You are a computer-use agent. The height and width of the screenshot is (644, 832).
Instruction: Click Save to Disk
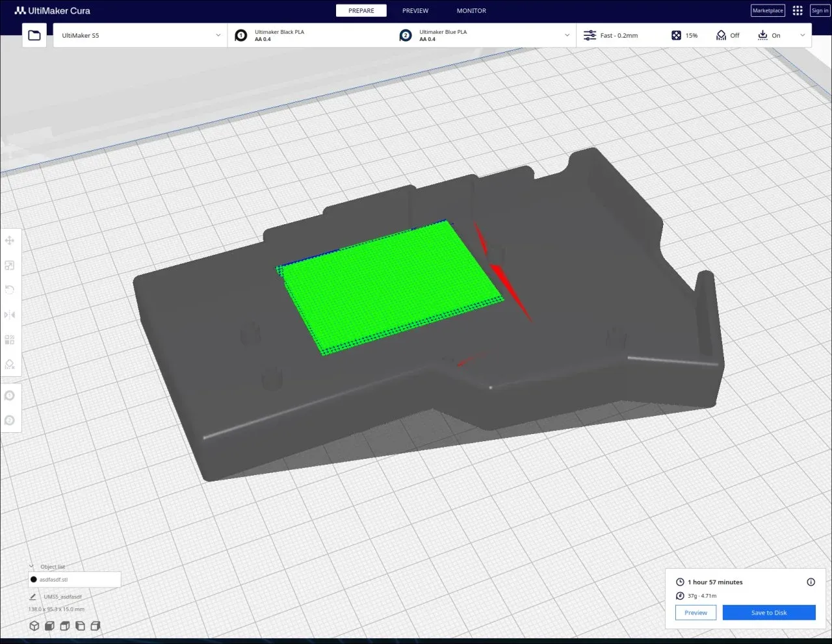click(769, 613)
